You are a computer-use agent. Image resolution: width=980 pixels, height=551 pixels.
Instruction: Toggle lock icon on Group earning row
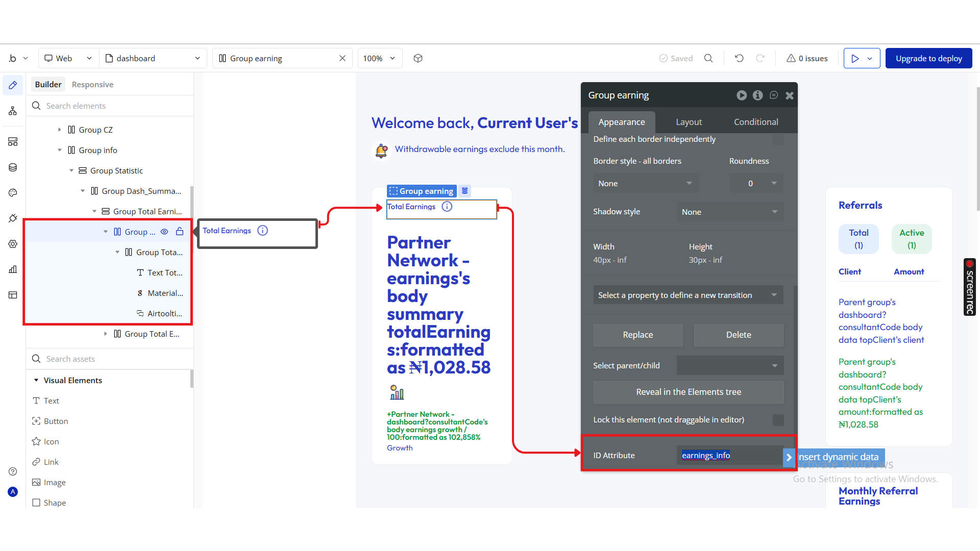click(180, 232)
